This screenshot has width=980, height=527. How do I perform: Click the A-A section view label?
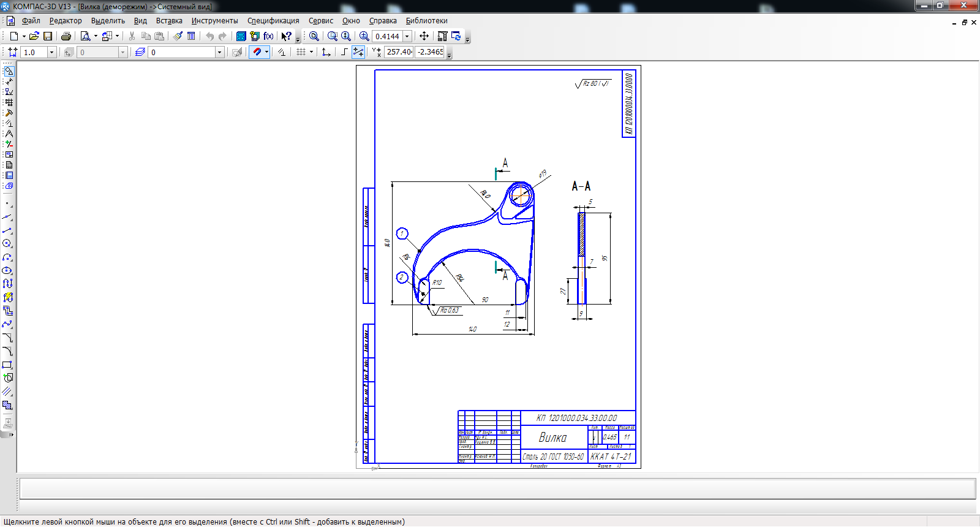point(581,186)
